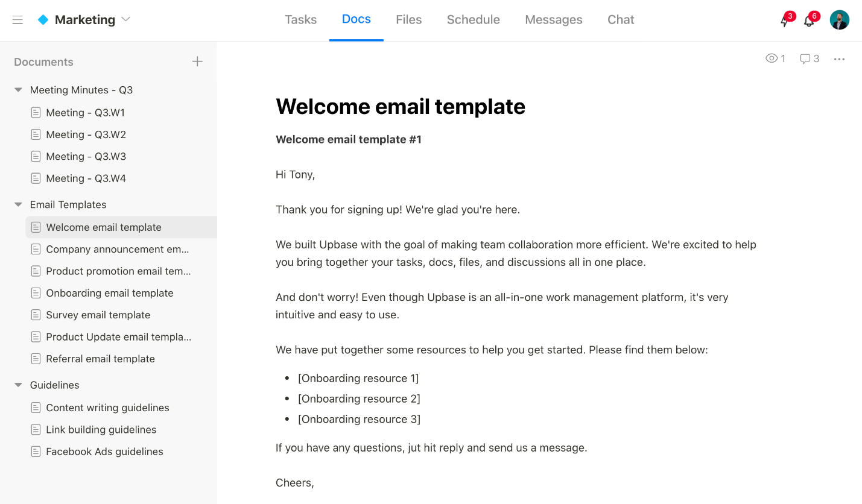Screen dimensions: 862x504
Task: Click the lightning activity icon
Action: pyautogui.click(x=784, y=21)
